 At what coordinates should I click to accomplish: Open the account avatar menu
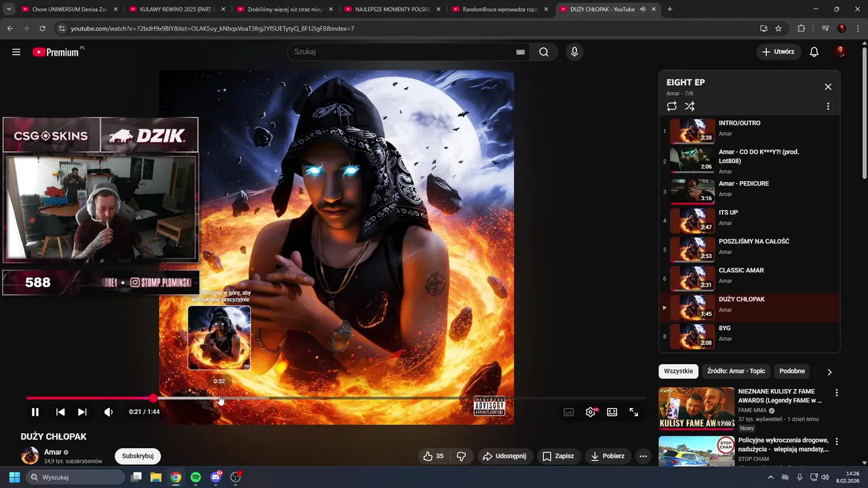click(840, 52)
